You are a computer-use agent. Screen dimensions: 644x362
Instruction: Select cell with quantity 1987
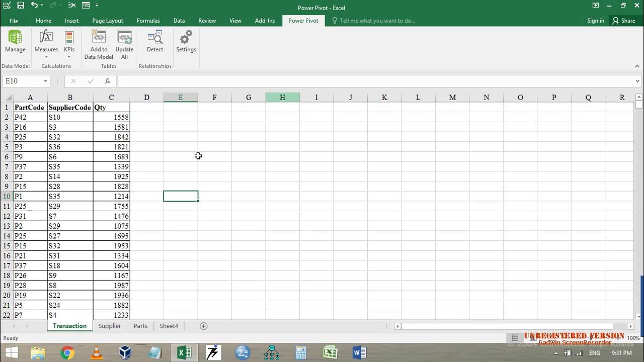111,286
